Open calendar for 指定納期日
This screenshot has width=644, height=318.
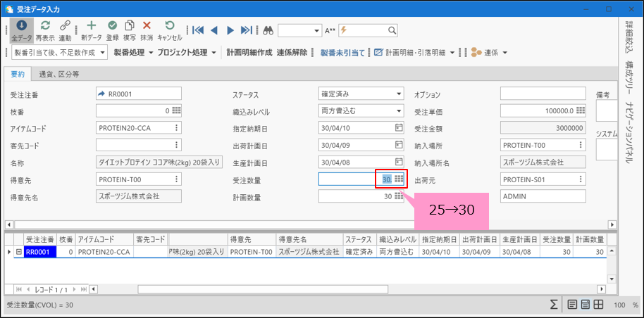[398, 128]
